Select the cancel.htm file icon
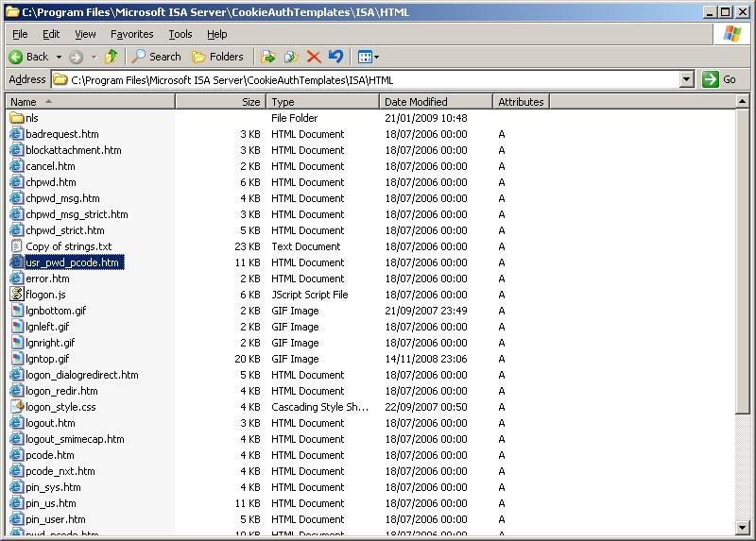 click(16, 166)
